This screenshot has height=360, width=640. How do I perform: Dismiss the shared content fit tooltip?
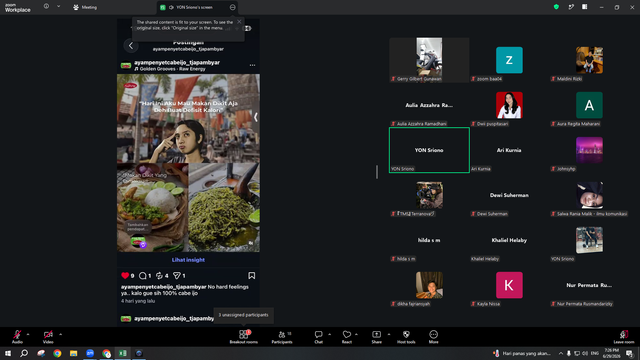coord(239,22)
